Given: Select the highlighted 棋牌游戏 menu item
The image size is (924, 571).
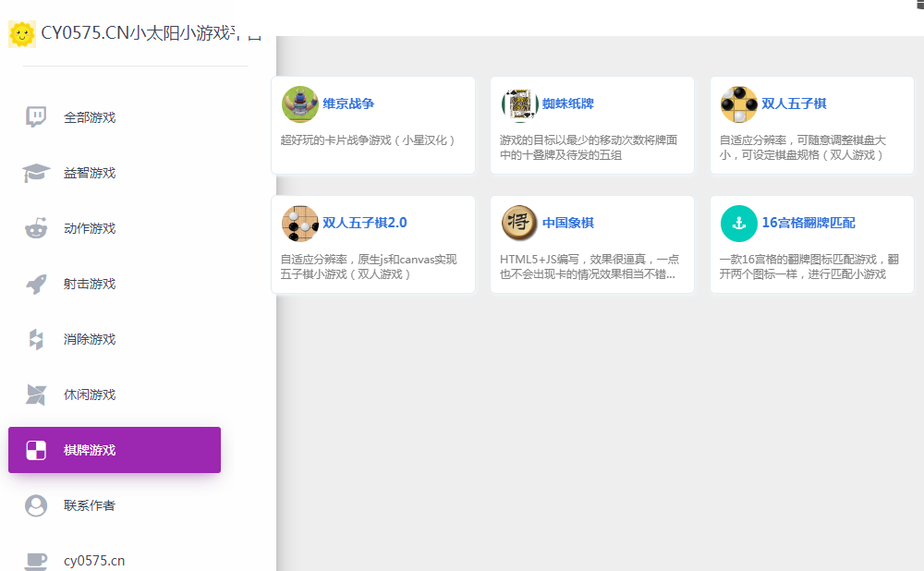Looking at the screenshot, I should [115, 450].
